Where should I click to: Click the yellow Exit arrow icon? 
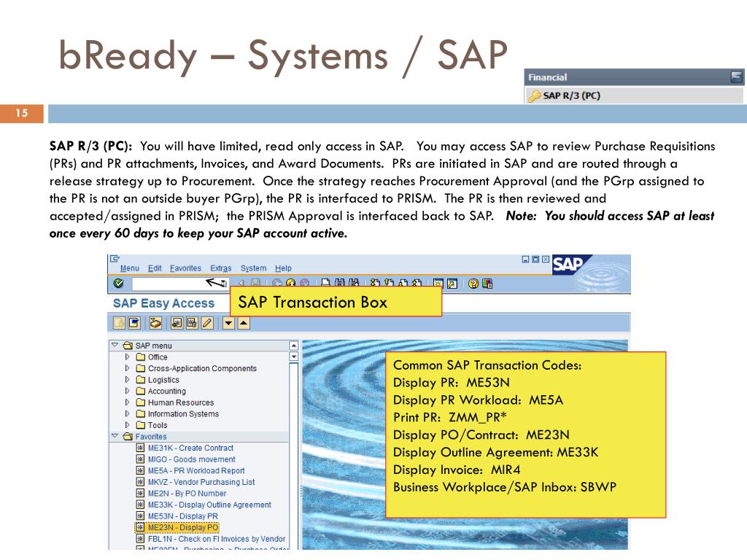coord(290,284)
